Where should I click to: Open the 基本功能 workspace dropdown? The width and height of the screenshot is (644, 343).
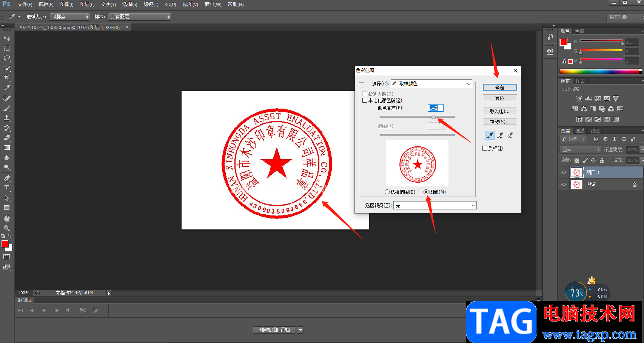pyautogui.click(x=624, y=17)
